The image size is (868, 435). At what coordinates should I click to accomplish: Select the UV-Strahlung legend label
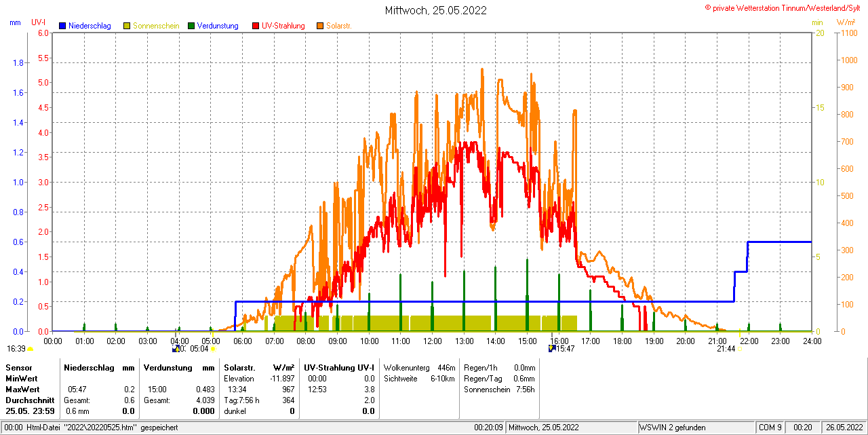[x=284, y=26]
